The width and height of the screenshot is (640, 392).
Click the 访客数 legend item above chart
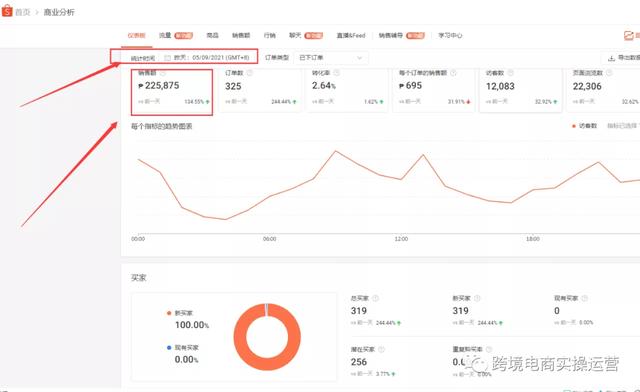(584, 126)
